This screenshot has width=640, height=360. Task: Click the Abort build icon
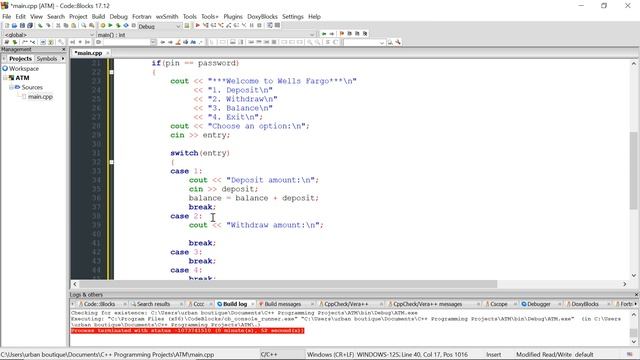point(133,26)
